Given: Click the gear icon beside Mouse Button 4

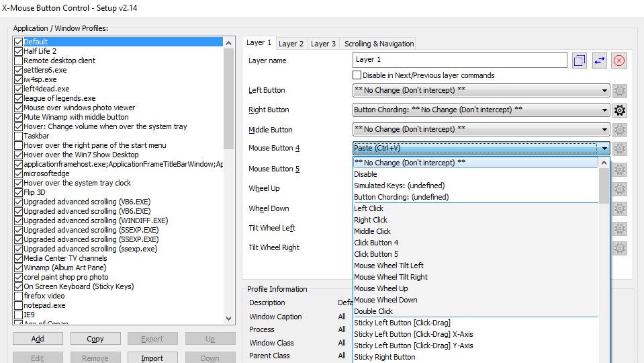Looking at the screenshot, I should pyautogui.click(x=620, y=149).
